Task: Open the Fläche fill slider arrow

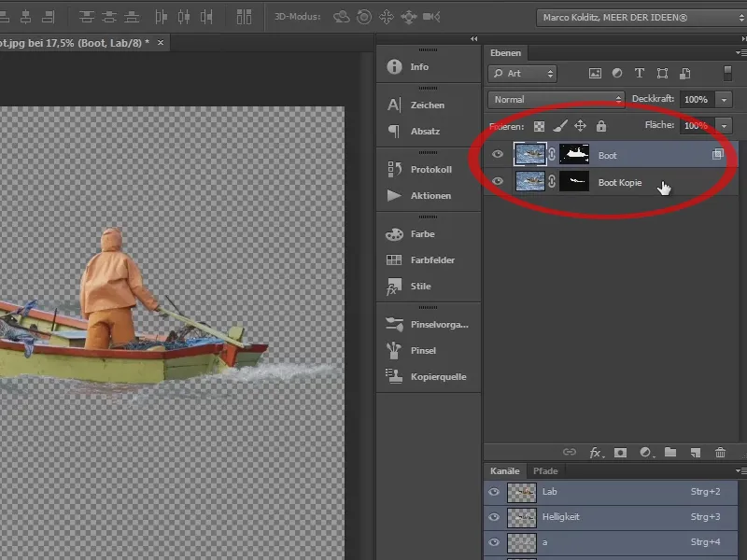Action: click(x=725, y=126)
